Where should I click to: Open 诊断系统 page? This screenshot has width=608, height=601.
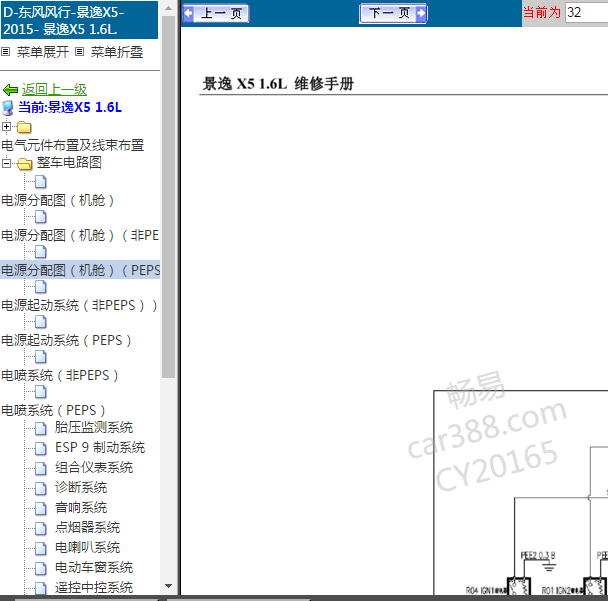click(81, 487)
